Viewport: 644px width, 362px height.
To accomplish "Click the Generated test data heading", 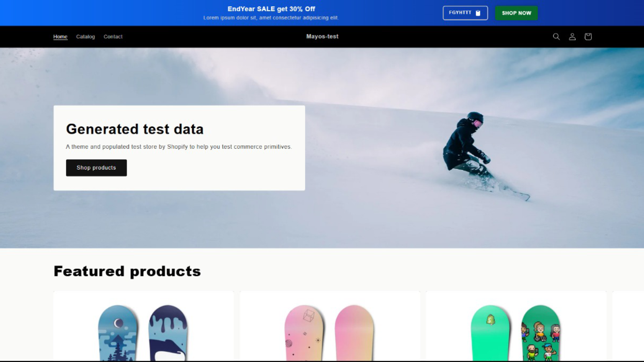I will (135, 129).
